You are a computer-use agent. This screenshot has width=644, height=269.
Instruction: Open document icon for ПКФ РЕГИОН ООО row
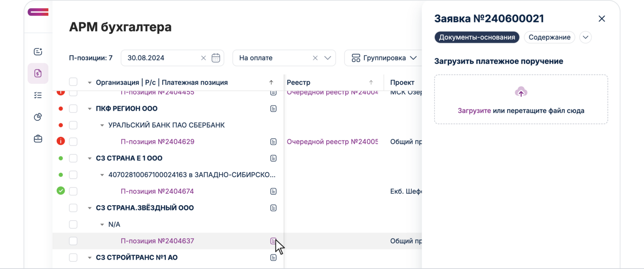273,109
